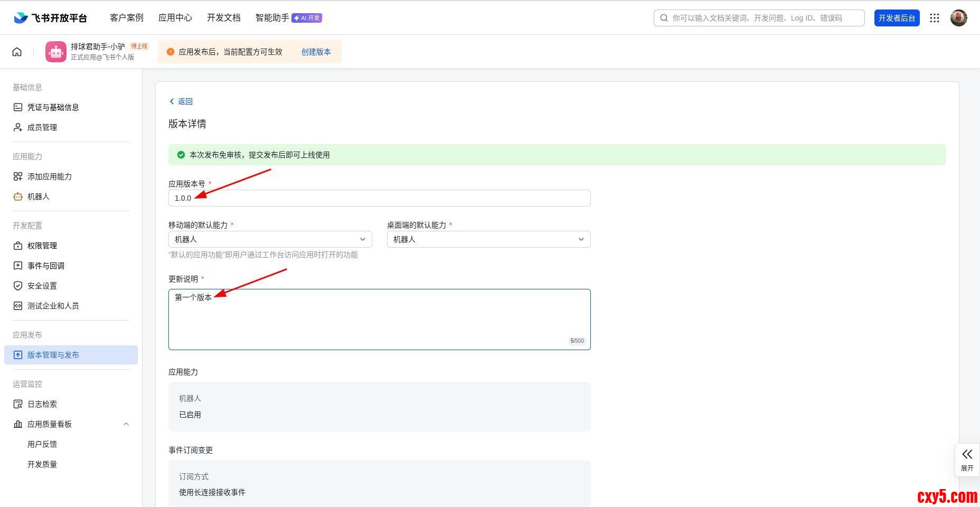
Task: Open the apps grid icon
Action: click(934, 18)
